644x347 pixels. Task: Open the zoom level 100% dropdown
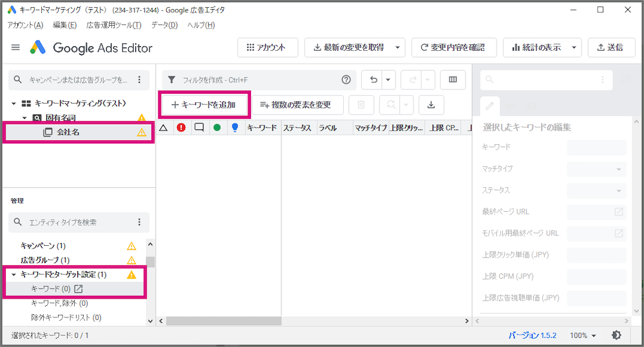coord(583,335)
